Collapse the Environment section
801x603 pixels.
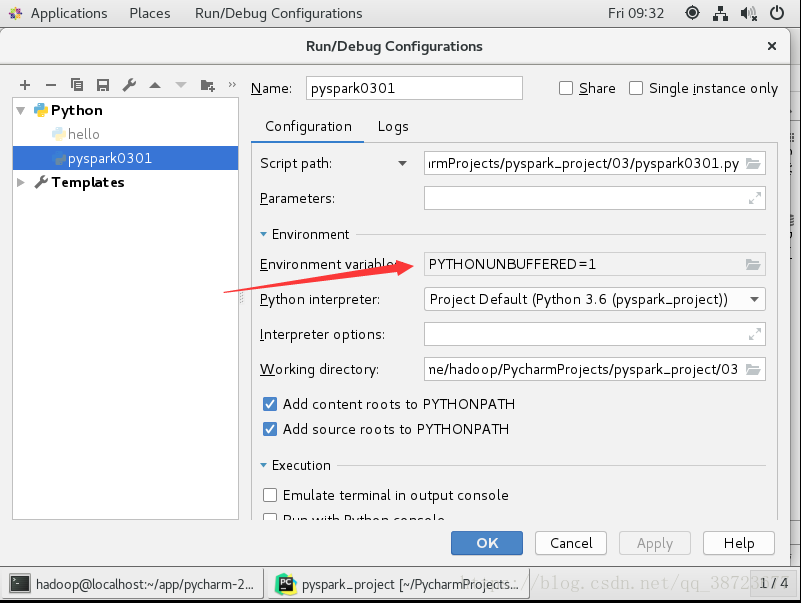coord(264,234)
